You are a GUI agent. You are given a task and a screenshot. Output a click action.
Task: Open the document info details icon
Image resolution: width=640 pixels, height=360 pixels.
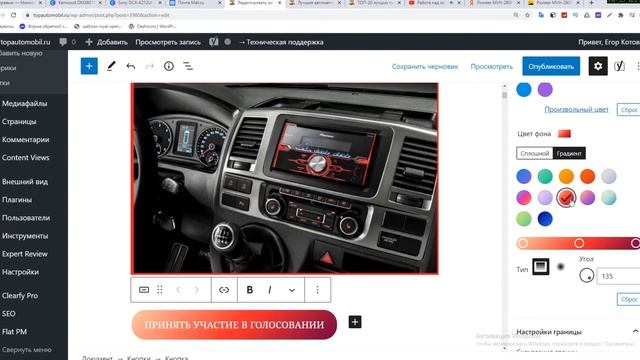(x=169, y=66)
